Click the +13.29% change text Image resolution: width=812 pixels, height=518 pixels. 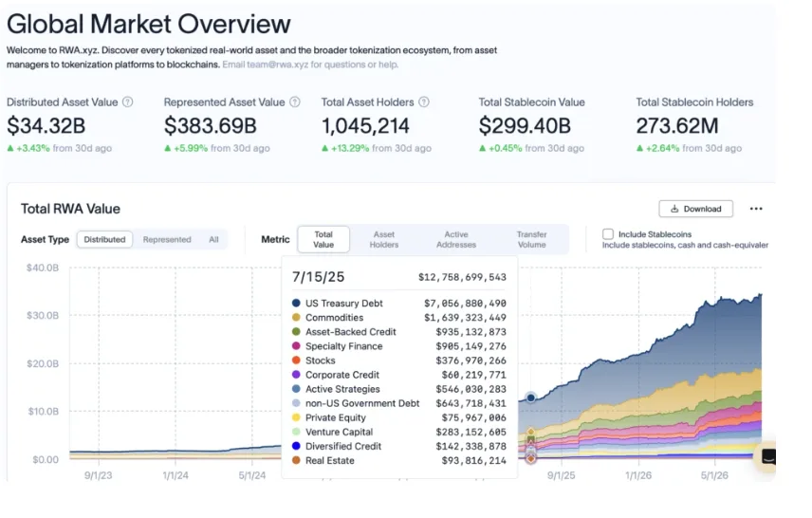pos(350,148)
